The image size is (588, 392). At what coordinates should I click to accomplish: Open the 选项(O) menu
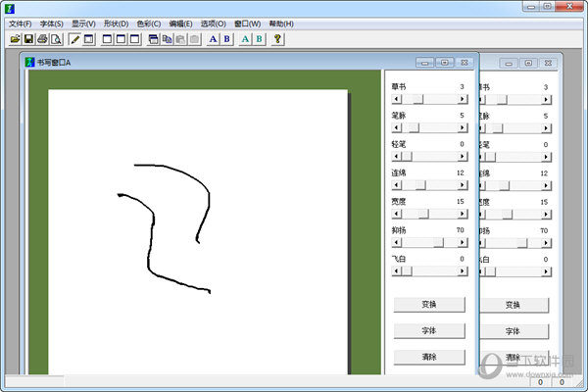click(x=213, y=23)
